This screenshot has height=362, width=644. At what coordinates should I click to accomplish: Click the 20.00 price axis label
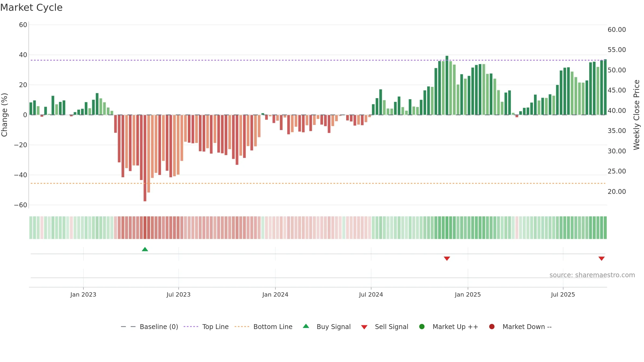tap(617, 191)
